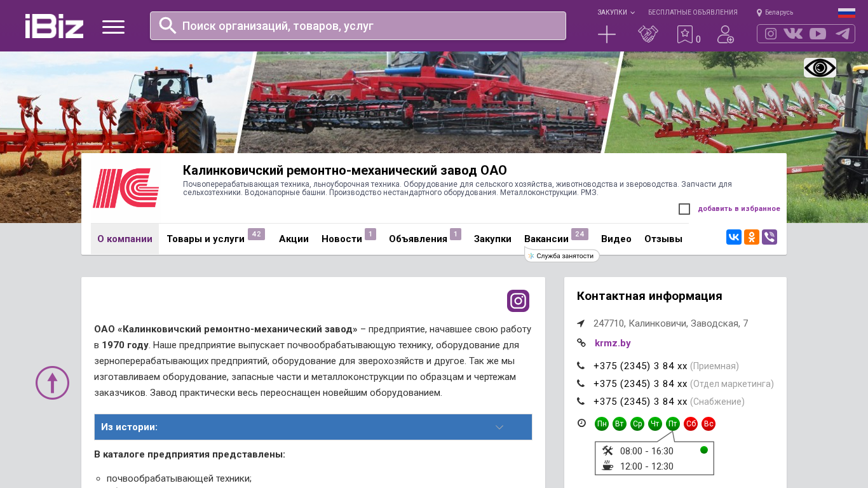This screenshot has height=488, width=868.
Task: Open 'БЕСПЛАТНЫЕ ОБЪЯВЛЕНИЯ' link
Action: tap(693, 13)
